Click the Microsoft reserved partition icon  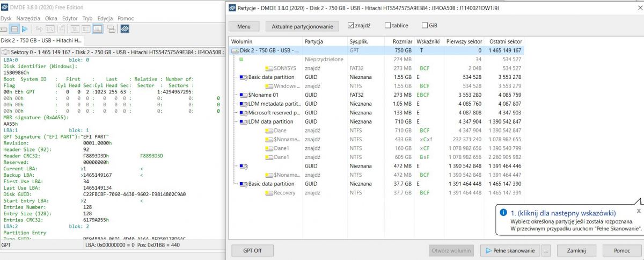click(x=243, y=113)
